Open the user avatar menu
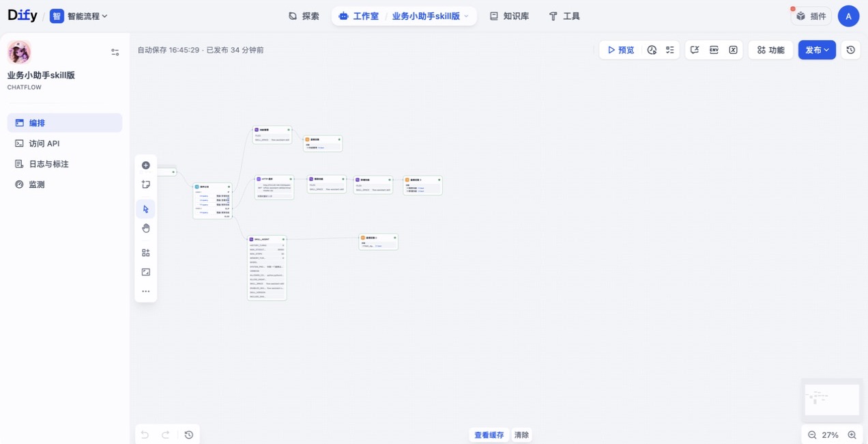Viewport: 868px width, 444px height. pos(848,16)
